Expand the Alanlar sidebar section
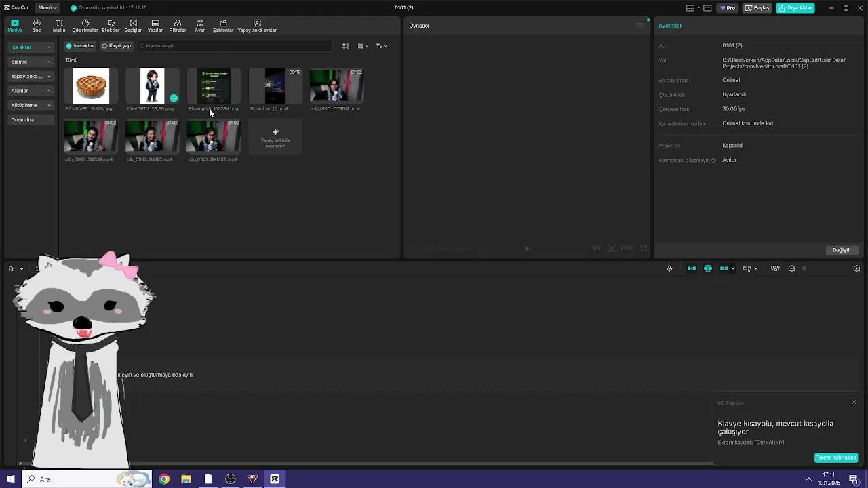This screenshot has height=488, width=868. tap(31, 91)
